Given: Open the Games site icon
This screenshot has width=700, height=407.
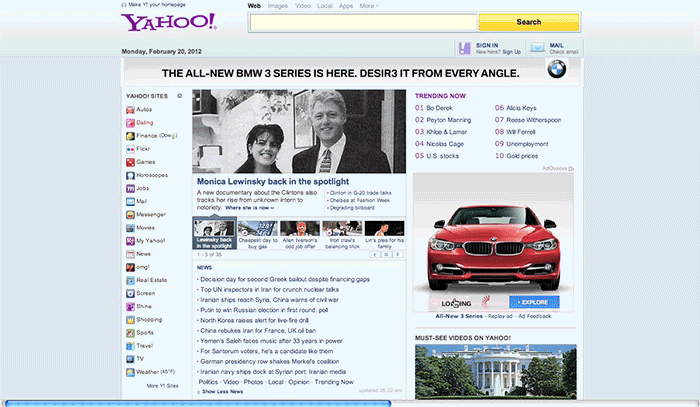Looking at the screenshot, I should [x=130, y=162].
